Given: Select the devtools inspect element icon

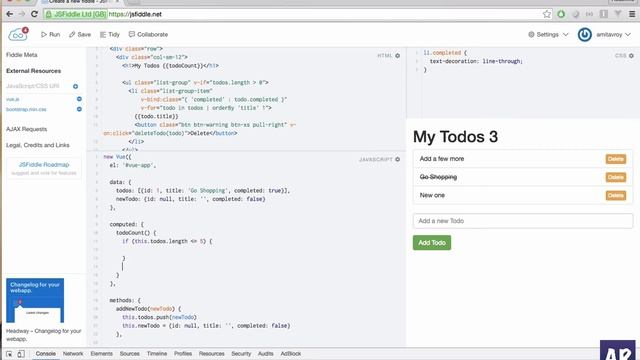Looking at the screenshot, I should pos(9,354).
